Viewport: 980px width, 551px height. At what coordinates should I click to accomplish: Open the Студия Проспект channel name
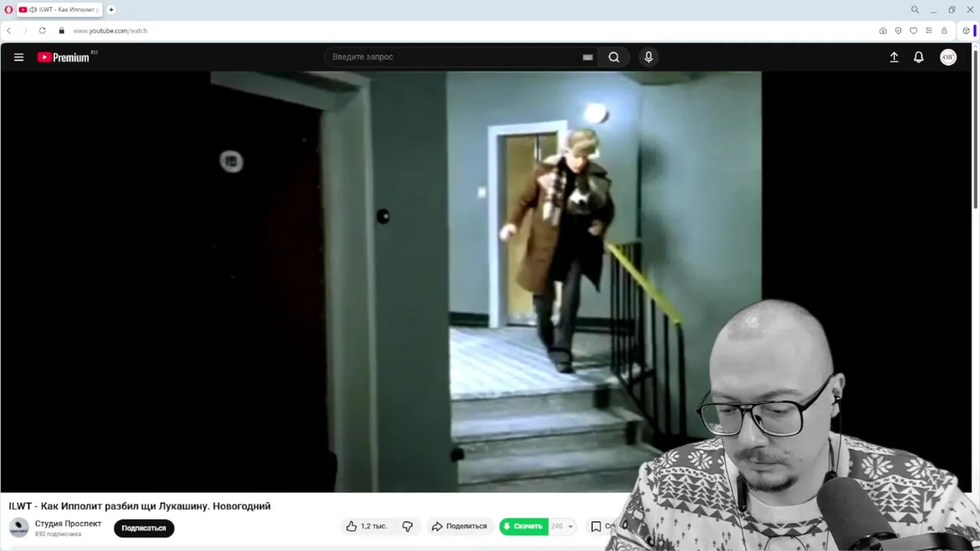point(68,523)
